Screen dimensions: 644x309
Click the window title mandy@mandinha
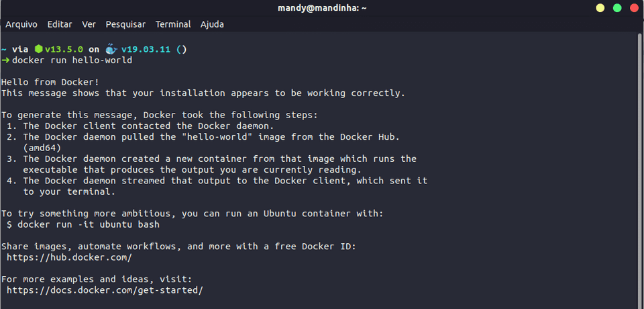click(322, 8)
